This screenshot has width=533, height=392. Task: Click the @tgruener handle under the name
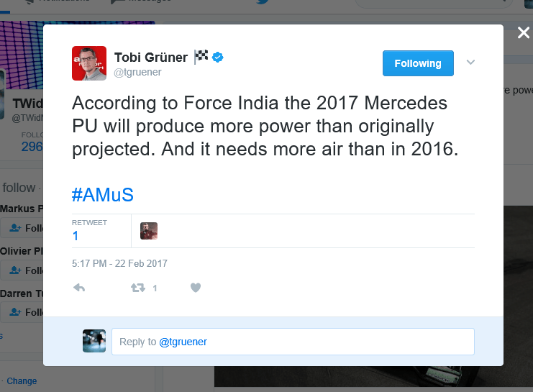(x=137, y=72)
